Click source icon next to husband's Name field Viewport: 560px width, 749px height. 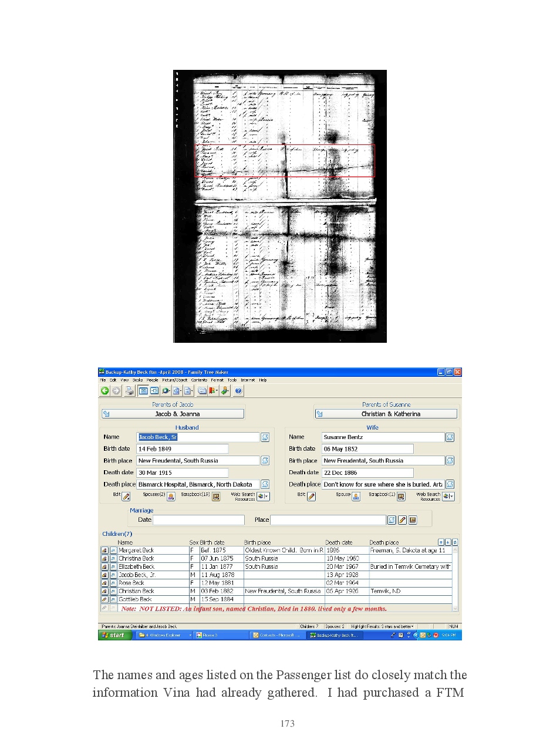tap(265, 437)
